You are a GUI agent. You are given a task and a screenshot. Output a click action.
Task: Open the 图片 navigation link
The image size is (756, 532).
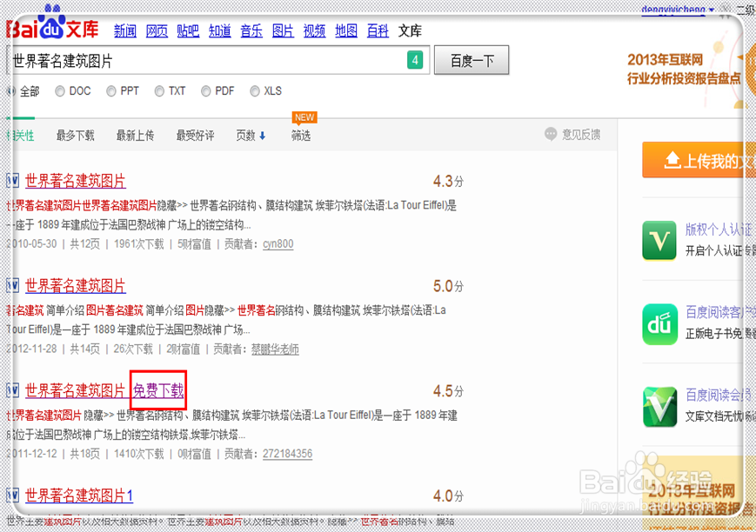point(283,30)
